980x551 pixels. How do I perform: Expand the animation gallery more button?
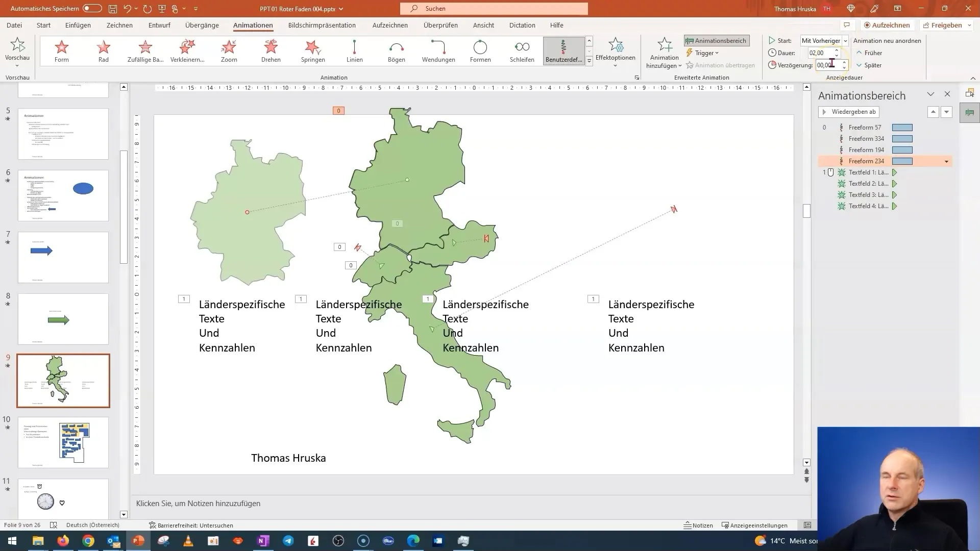click(x=589, y=61)
